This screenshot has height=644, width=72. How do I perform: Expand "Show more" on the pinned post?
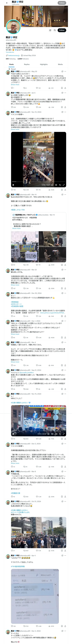15,84
